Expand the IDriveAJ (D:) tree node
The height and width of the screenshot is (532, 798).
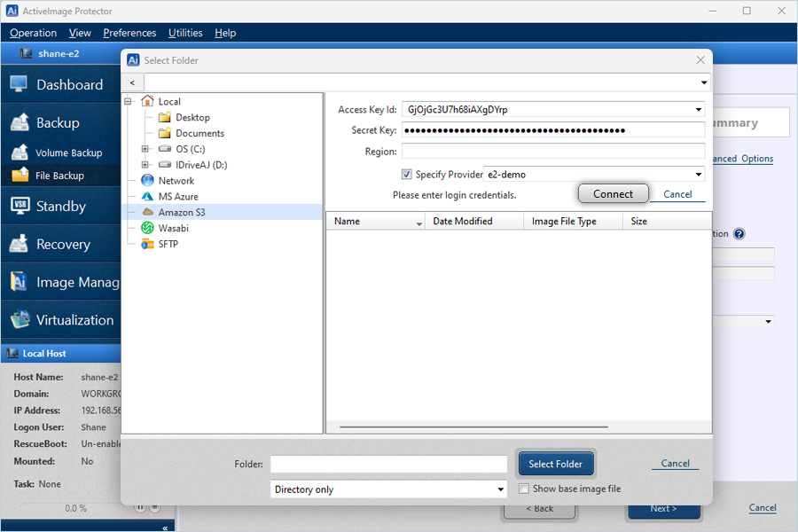pos(145,164)
